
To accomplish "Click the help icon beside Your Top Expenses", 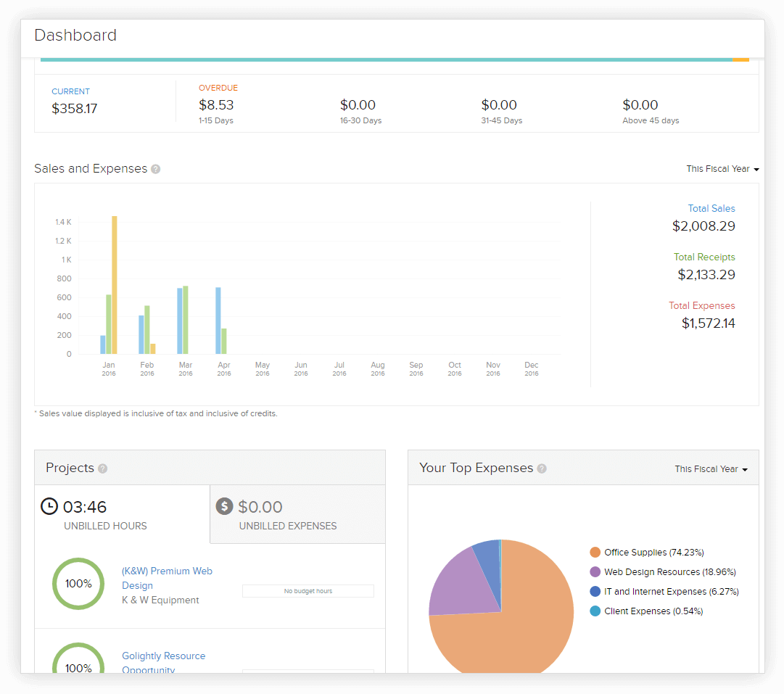I will tap(542, 468).
